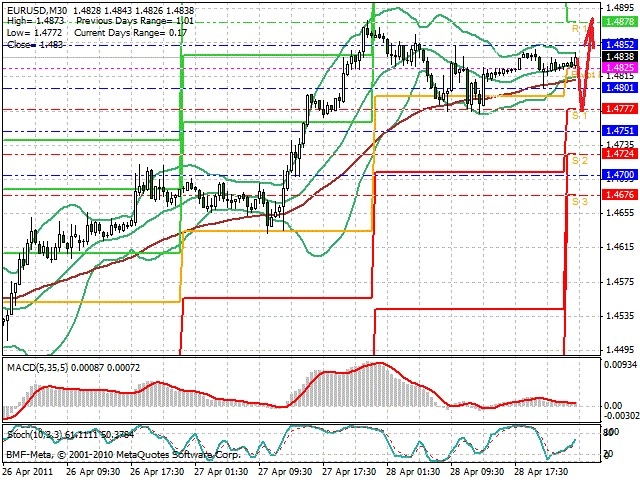Select the black 1.4838 current price tag
Image resolution: width=640 pixels, height=480 pixels.
[x=620, y=57]
